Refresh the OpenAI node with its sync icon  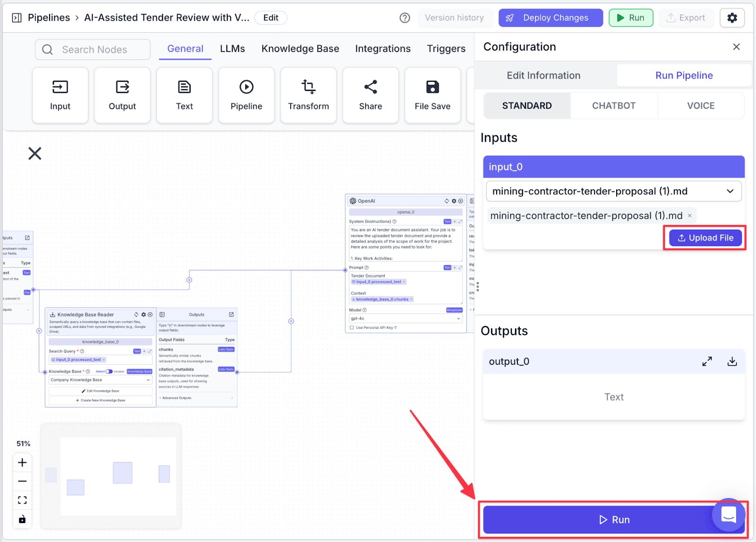coord(447,201)
